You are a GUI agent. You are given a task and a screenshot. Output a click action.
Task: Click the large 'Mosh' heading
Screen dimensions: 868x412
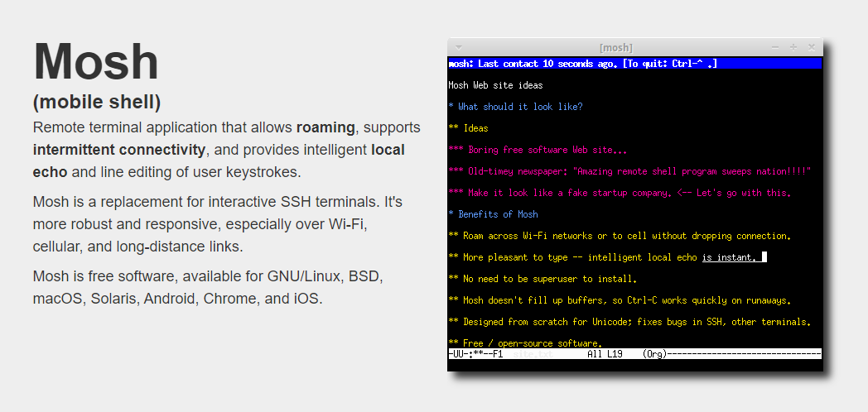96,61
